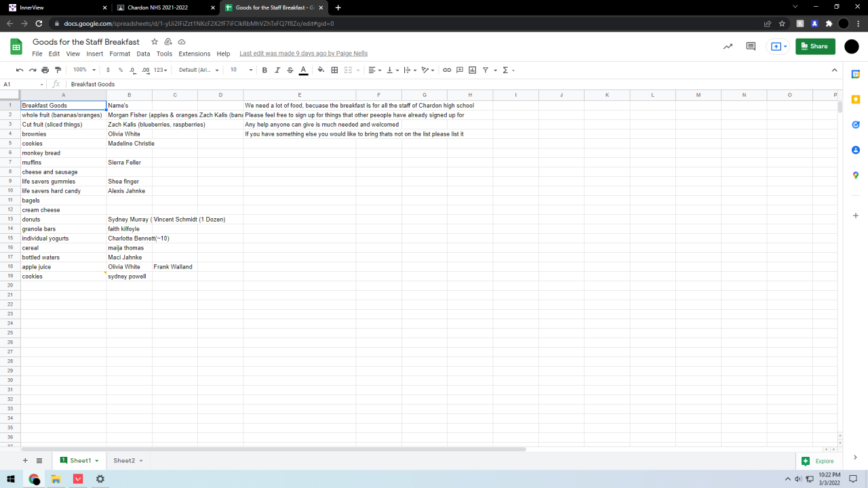This screenshot has height=488, width=868.
Task: Open the File menu
Action: [x=37, y=54]
